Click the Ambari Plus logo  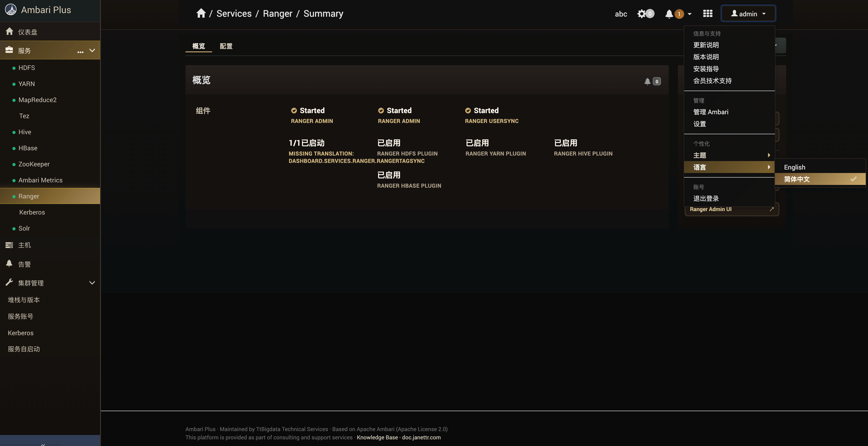11,10
